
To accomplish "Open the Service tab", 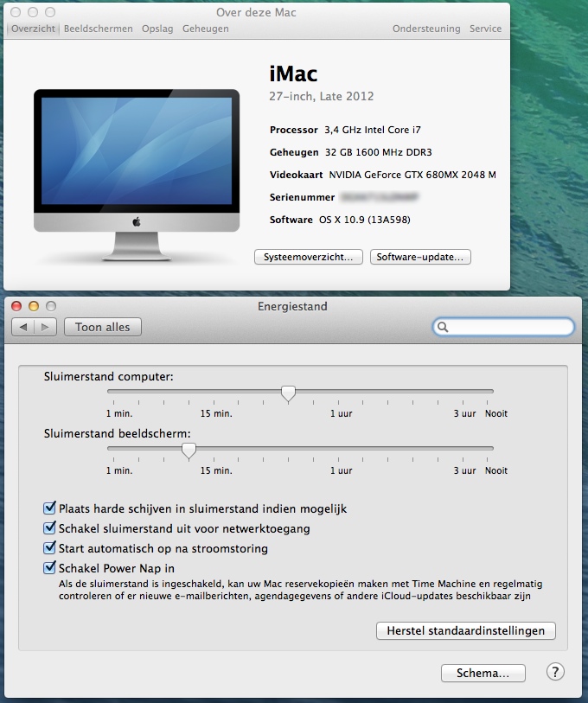I will pos(485,29).
